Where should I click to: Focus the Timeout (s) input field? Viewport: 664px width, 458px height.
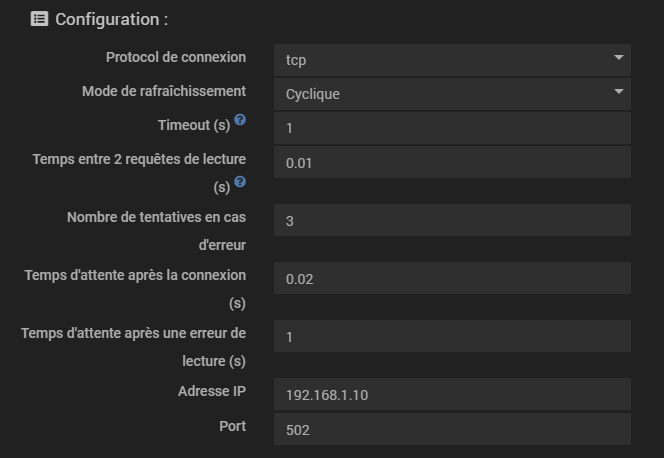click(x=451, y=128)
